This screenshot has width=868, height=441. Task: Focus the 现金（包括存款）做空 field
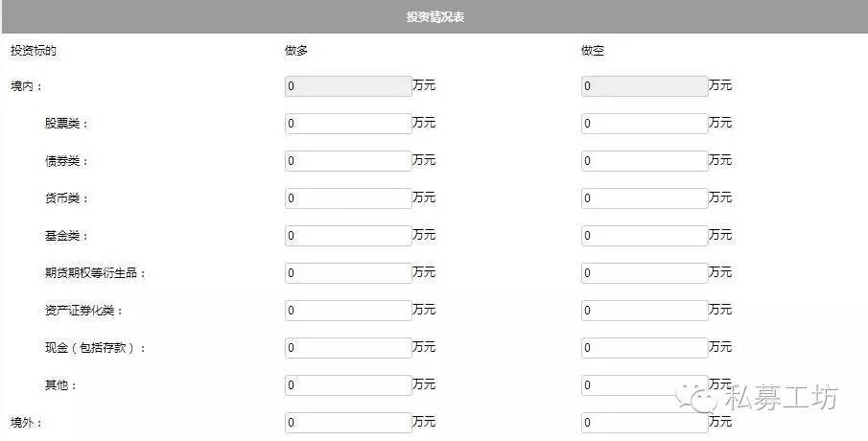tap(645, 347)
